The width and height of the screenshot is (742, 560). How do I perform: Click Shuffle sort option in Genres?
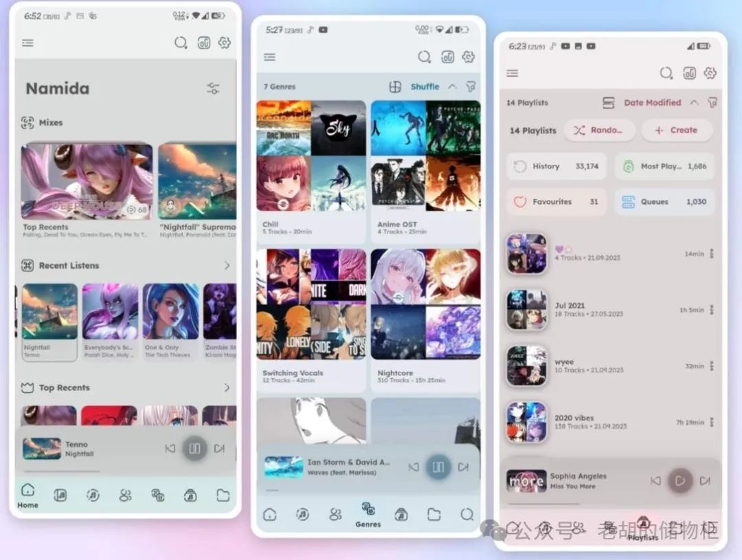click(425, 87)
